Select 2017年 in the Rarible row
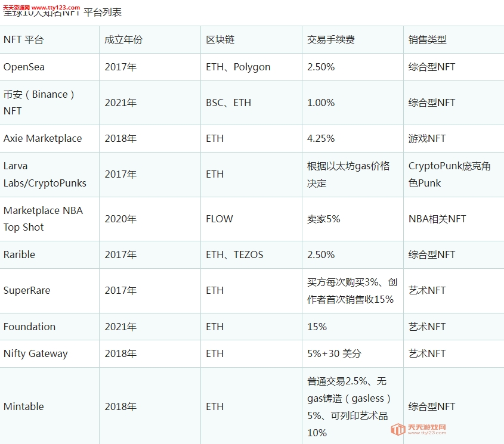The height and width of the screenshot is (444, 504). pyautogui.click(x=120, y=254)
